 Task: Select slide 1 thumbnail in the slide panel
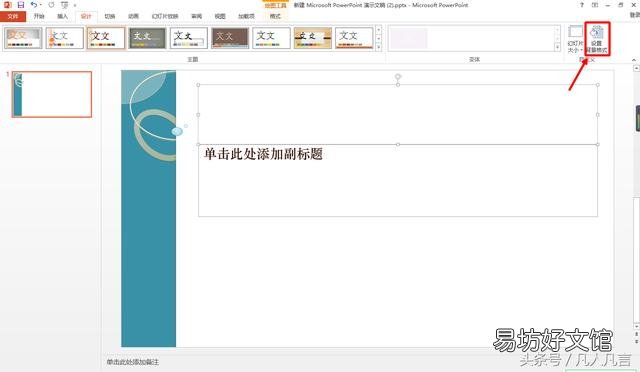pos(52,94)
